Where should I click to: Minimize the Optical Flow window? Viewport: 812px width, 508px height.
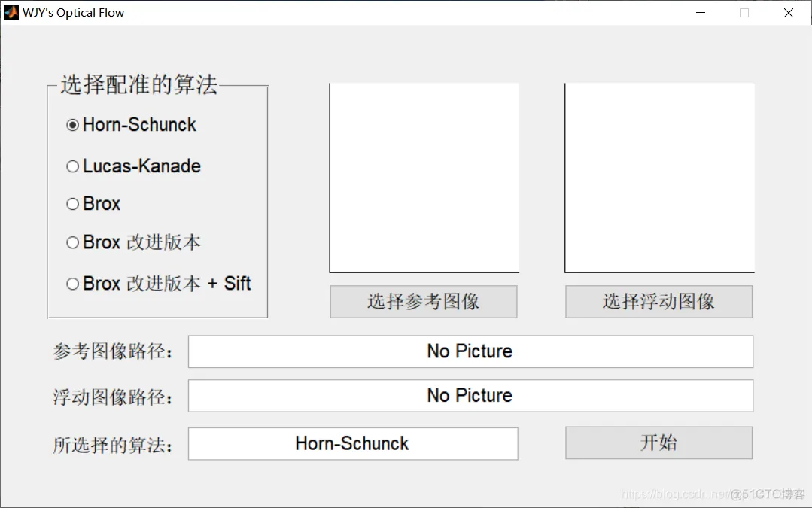[x=700, y=12]
